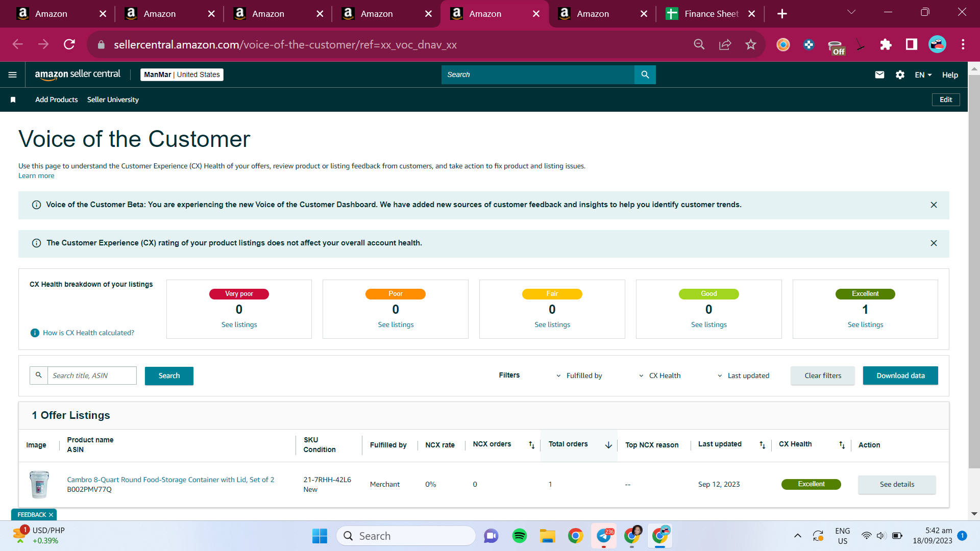Click the teal Search button
Viewport: 980px width, 551px height.
click(x=169, y=376)
